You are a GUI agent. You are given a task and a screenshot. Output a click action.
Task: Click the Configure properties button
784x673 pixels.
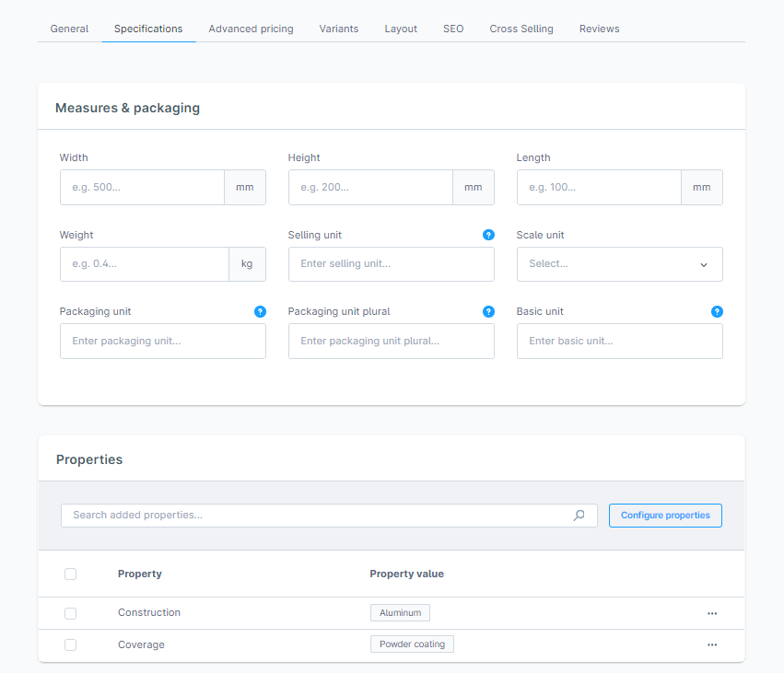665,516
